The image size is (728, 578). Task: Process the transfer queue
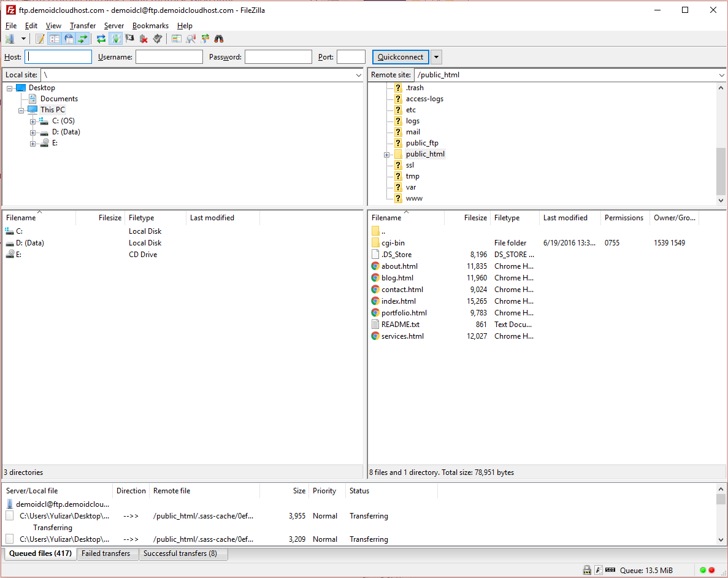[117, 38]
